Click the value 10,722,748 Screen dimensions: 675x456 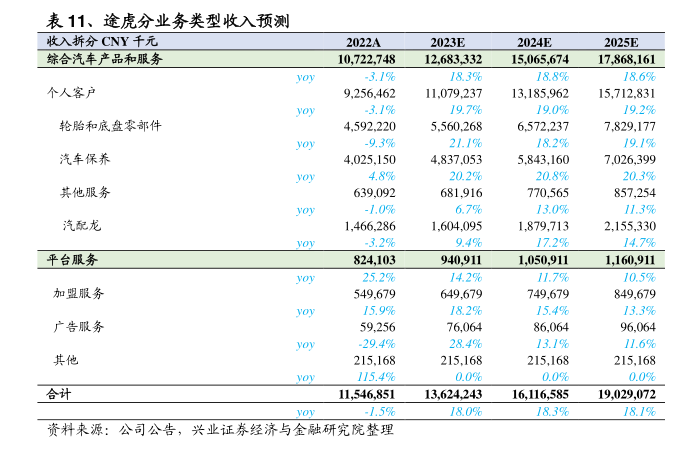click(366, 59)
